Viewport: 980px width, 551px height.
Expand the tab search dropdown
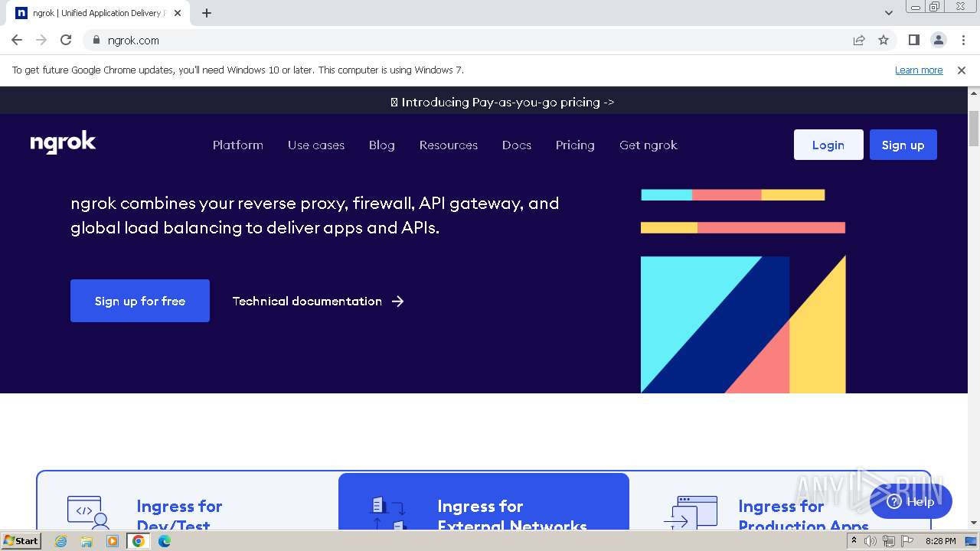(x=888, y=13)
